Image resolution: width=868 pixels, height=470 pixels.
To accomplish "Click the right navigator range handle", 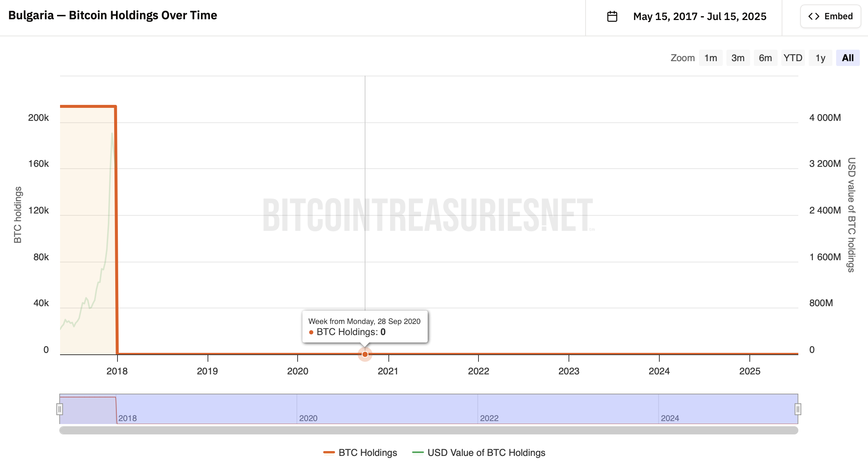I will (798, 409).
